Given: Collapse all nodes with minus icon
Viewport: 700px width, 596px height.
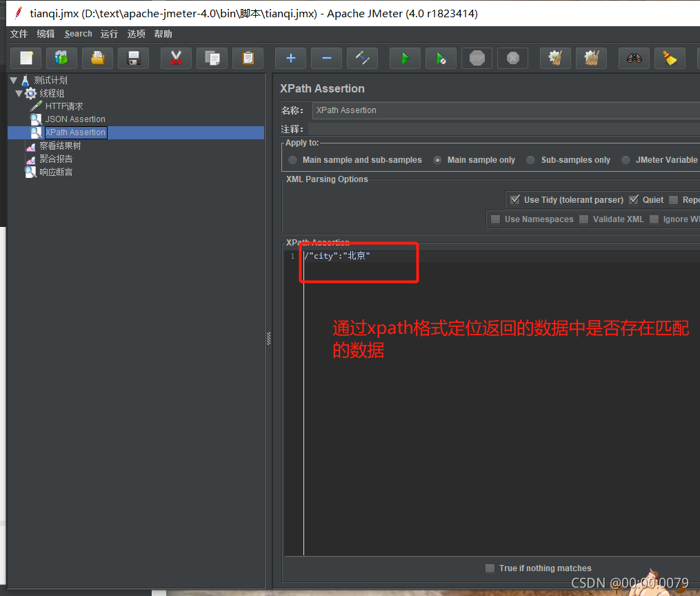Looking at the screenshot, I should coord(327,58).
